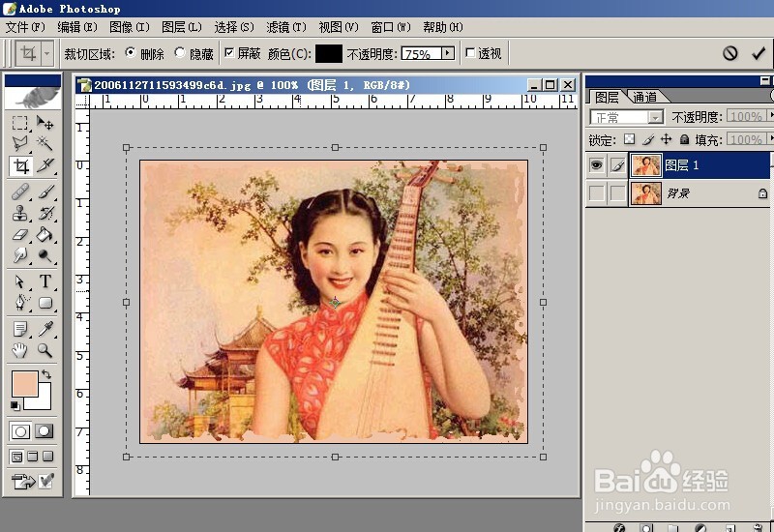This screenshot has height=532, width=774.
Task: Open the 图像(I) menu
Action: pyautogui.click(x=130, y=27)
